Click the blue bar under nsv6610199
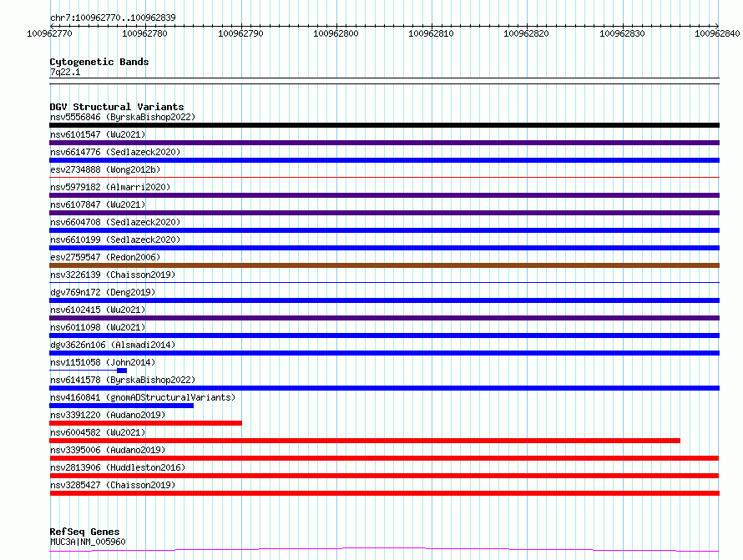This screenshot has height=560, width=743. pos(384,248)
